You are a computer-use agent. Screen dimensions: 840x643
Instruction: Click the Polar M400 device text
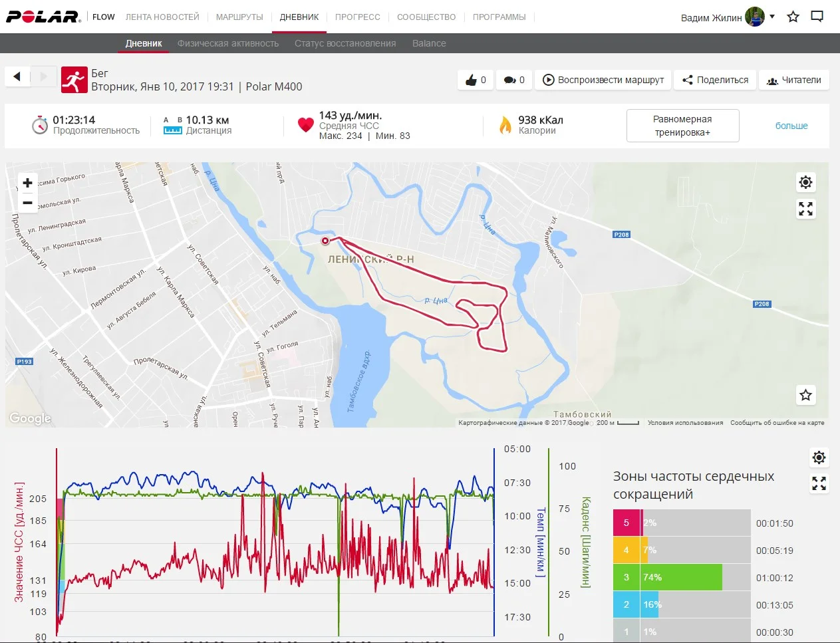[274, 86]
